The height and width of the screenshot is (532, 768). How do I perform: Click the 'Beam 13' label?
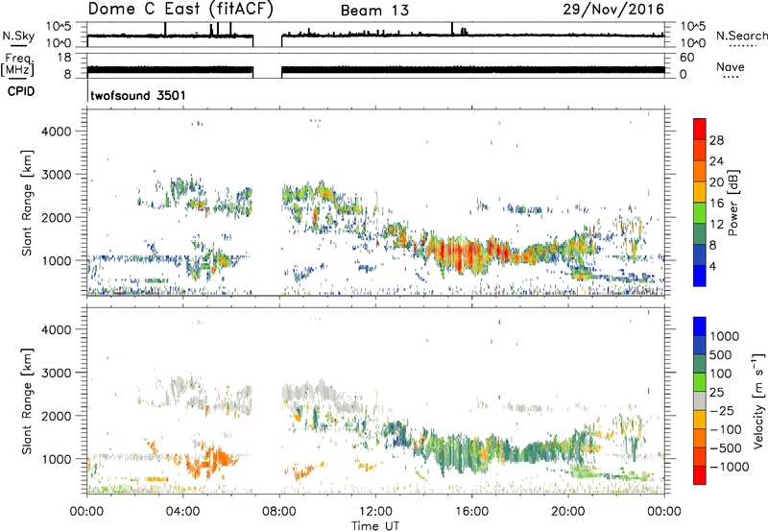tap(374, 11)
